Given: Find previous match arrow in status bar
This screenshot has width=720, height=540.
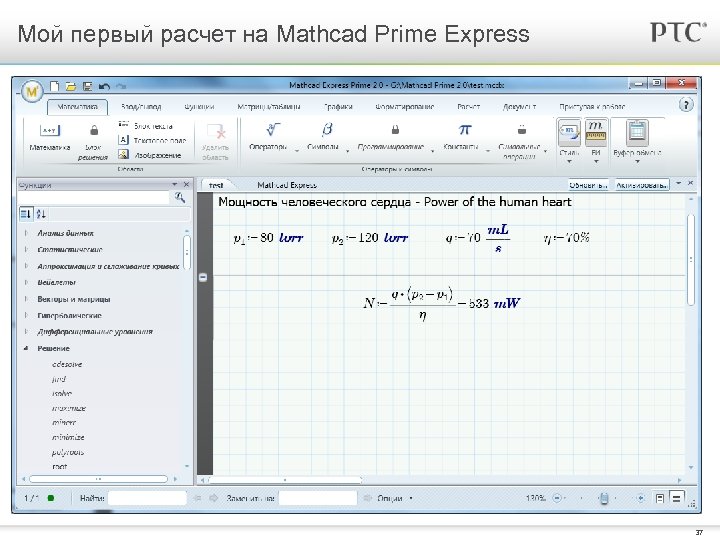Looking at the screenshot, I should click(x=197, y=498).
